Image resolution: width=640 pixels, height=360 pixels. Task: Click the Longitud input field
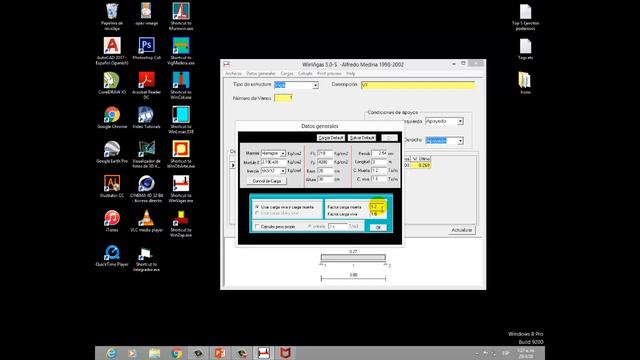pos(379,162)
